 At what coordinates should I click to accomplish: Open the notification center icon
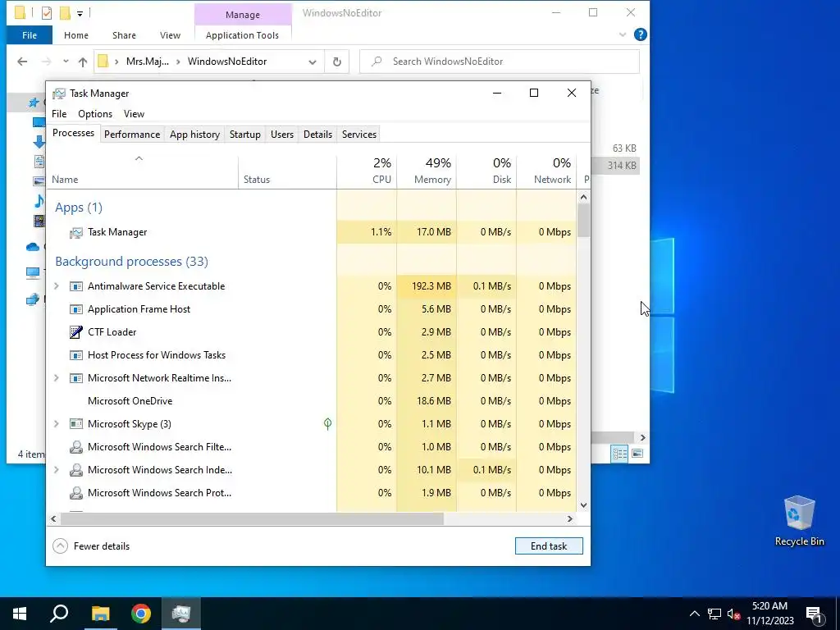pos(814,614)
